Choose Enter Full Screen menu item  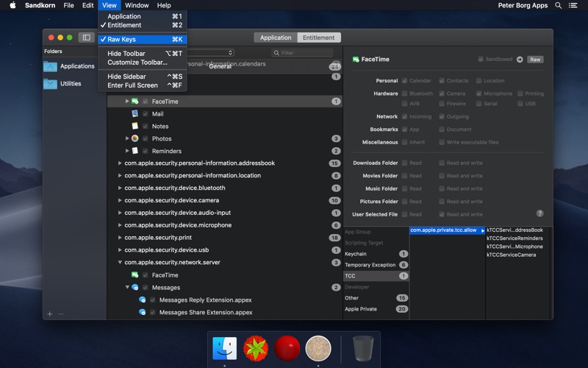tap(143, 85)
